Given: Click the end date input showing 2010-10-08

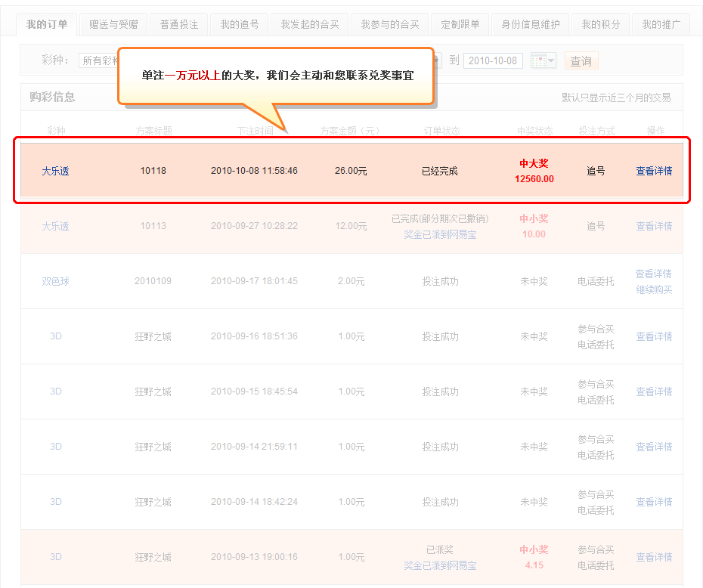Looking at the screenshot, I should [x=493, y=60].
